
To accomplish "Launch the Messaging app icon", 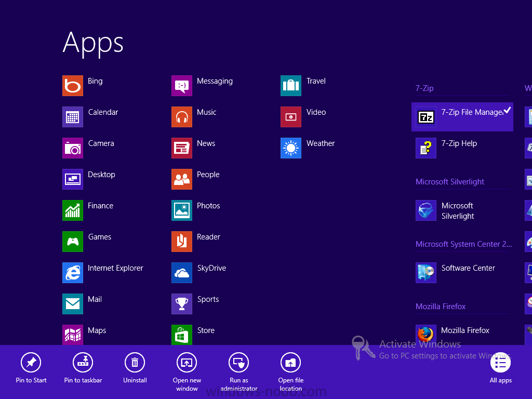I will (182, 86).
